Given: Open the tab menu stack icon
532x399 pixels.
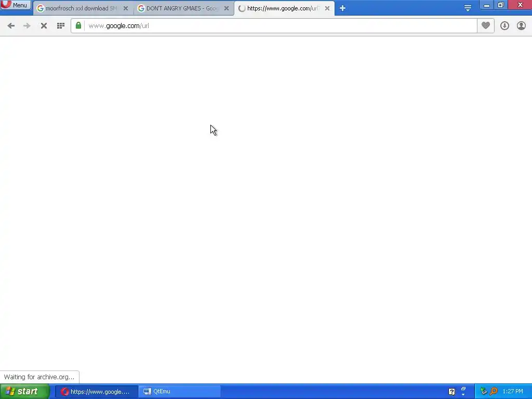Looking at the screenshot, I should (x=468, y=8).
